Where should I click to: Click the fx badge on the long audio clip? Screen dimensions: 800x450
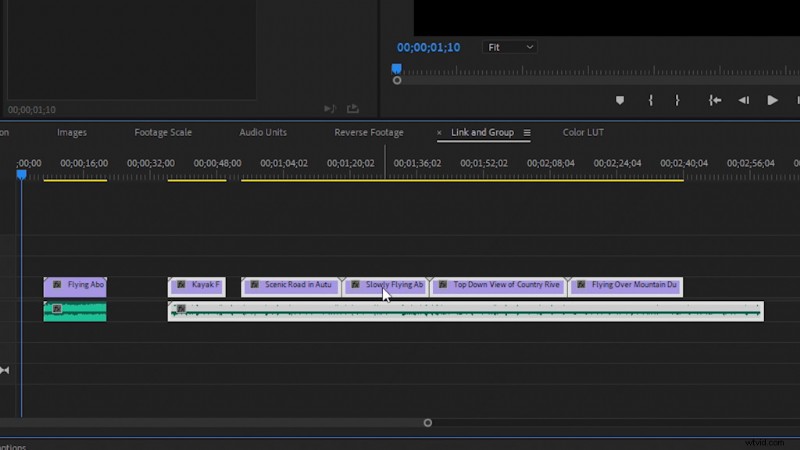[x=181, y=309]
